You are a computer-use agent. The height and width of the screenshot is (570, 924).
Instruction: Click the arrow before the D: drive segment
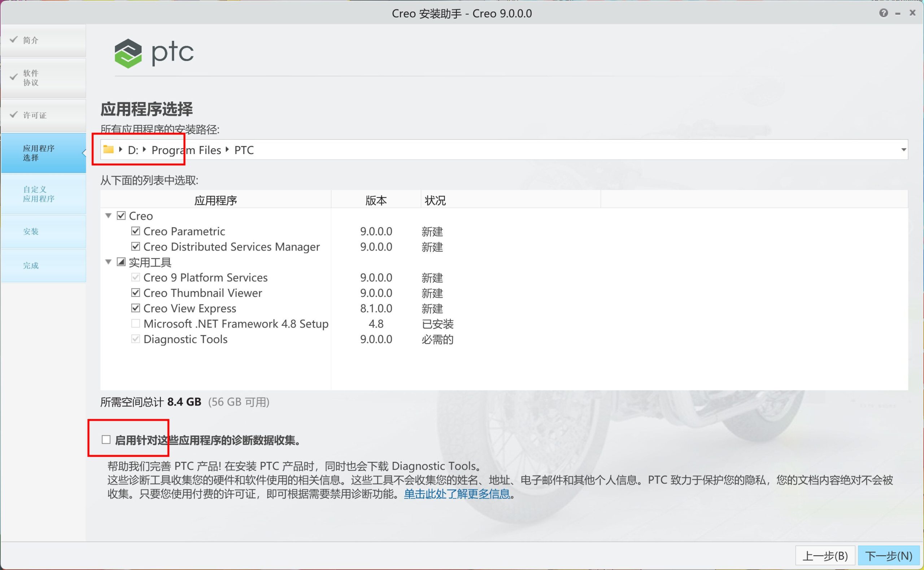[x=121, y=150]
